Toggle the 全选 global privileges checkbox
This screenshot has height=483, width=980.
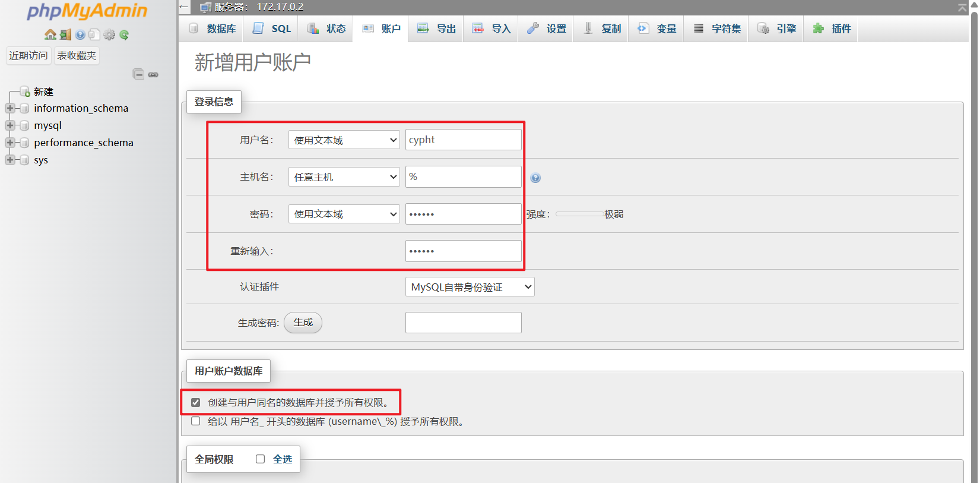tap(260, 459)
